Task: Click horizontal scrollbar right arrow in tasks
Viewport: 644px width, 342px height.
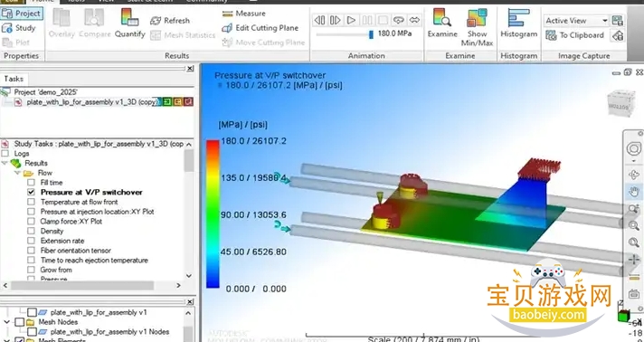Action: click(179, 285)
